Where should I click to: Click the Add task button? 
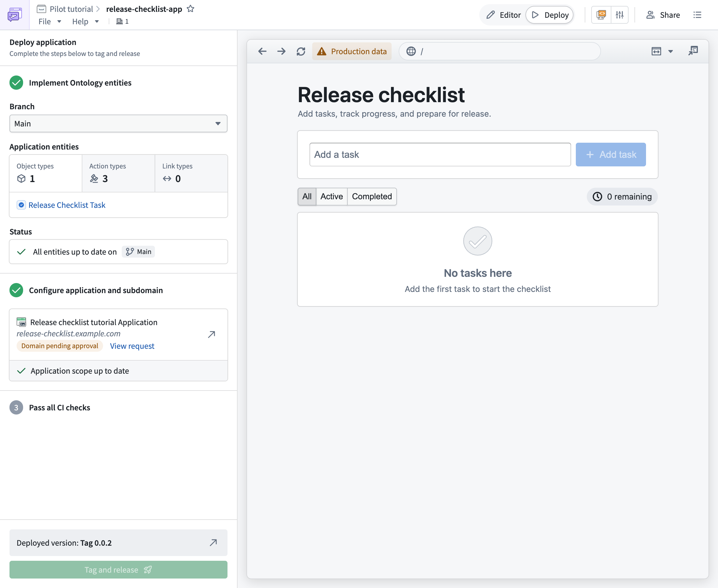pyautogui.click(x=610, y=155)
